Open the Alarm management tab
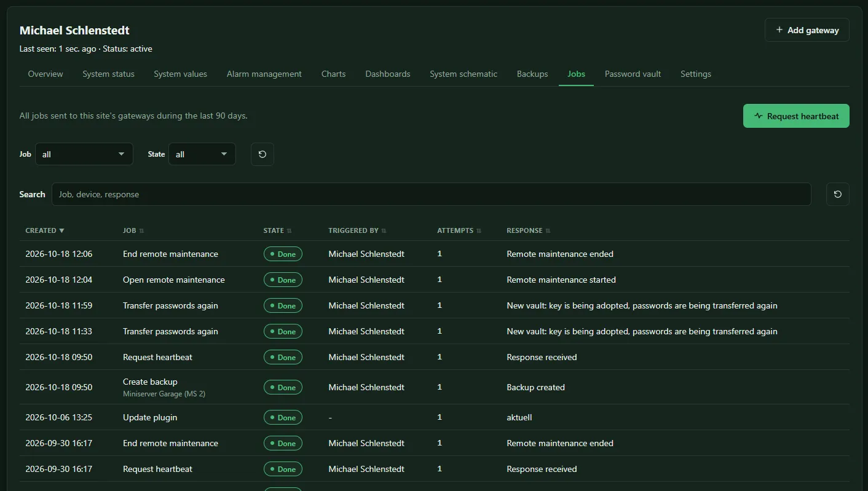 coord(264,74)
